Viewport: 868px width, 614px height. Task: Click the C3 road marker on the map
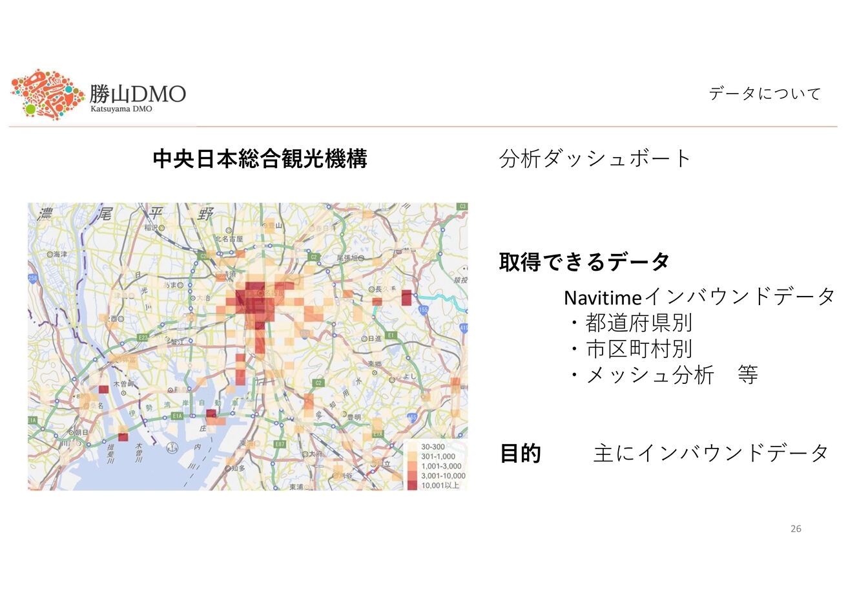click(x=462, y=207)
